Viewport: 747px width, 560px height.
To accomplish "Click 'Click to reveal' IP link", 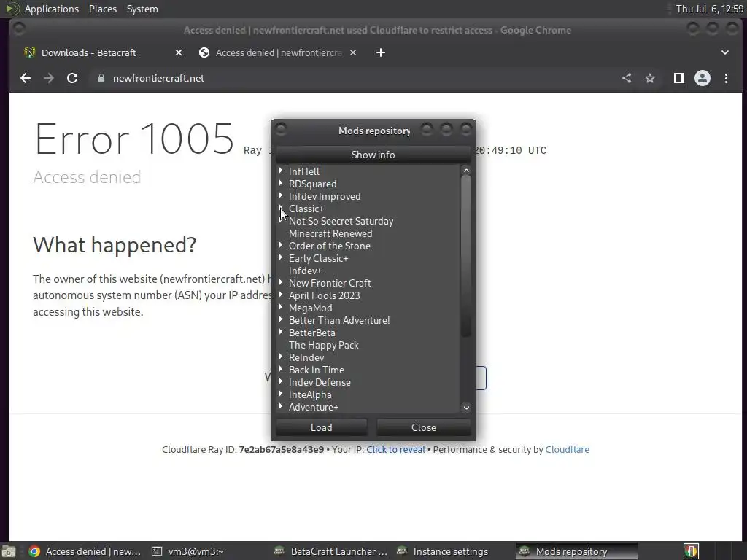I will pyautogui.click(x=395, y=449).
